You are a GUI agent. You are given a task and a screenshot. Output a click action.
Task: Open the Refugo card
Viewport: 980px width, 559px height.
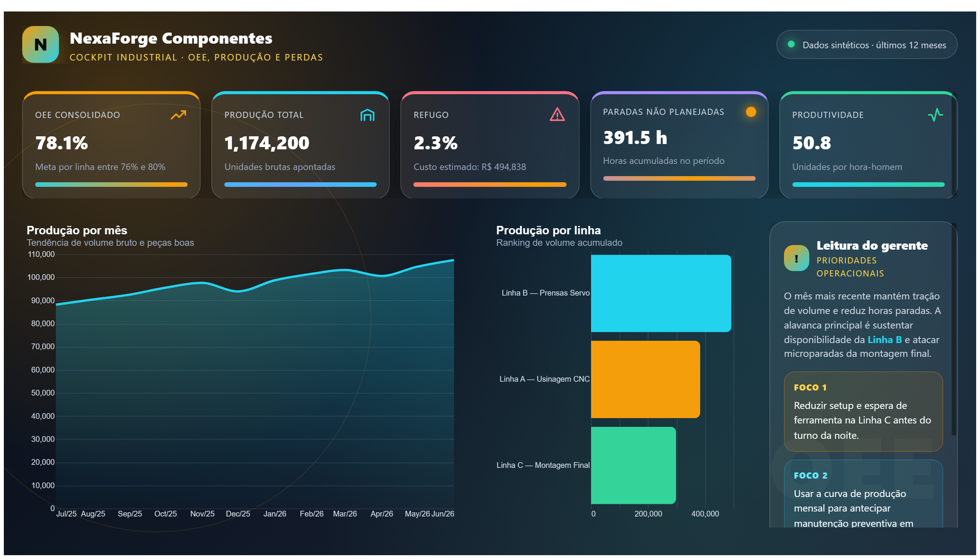pos(489,145)
